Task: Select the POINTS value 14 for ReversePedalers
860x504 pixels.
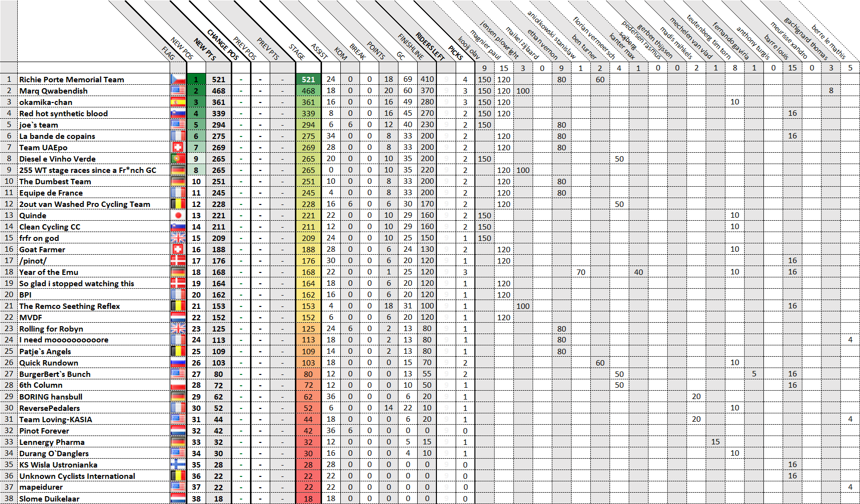Action: tap(389, 408)
